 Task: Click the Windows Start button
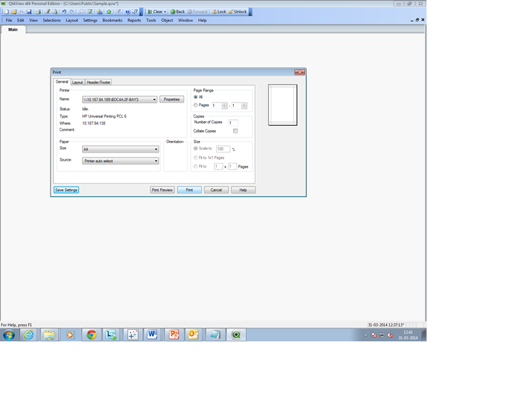tap(9, 334)
